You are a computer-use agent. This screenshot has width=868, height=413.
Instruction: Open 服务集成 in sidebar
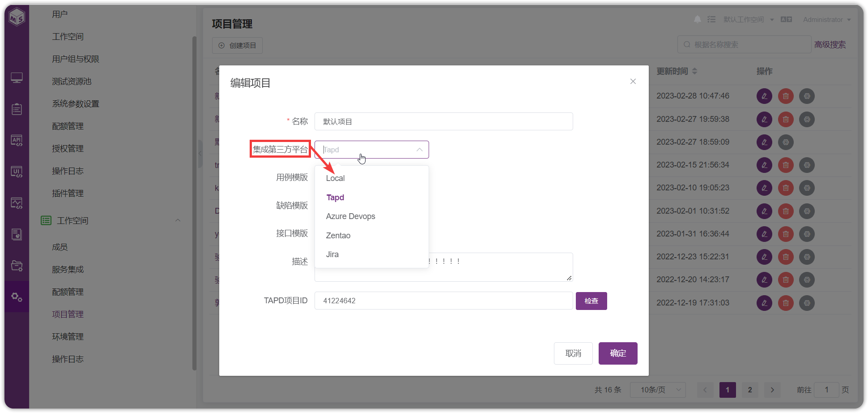pos(68,269)
